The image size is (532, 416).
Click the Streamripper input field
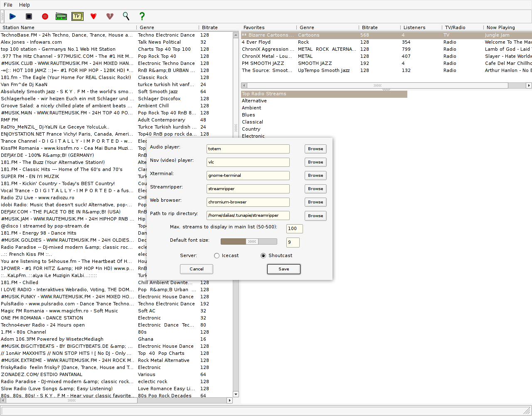point(248,189)
